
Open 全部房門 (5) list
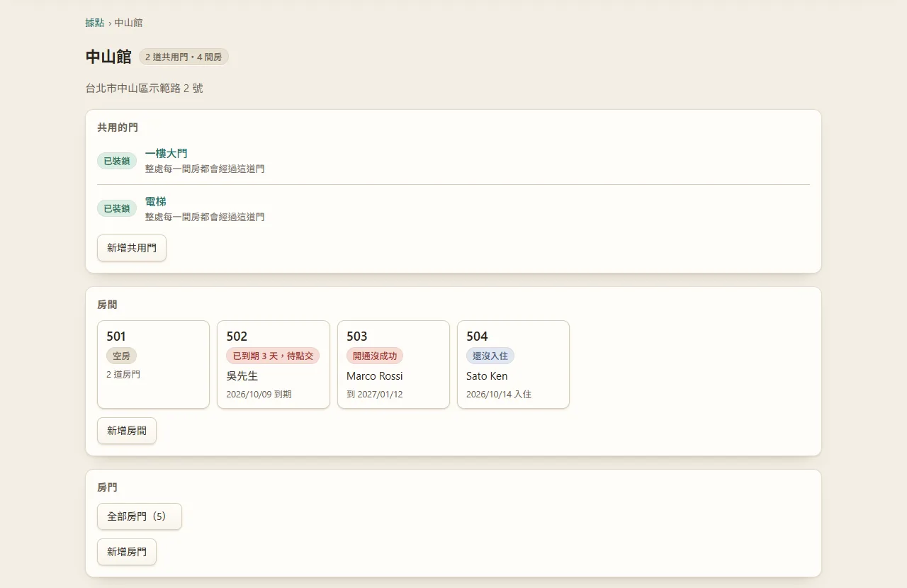click(x=140, y=516)
